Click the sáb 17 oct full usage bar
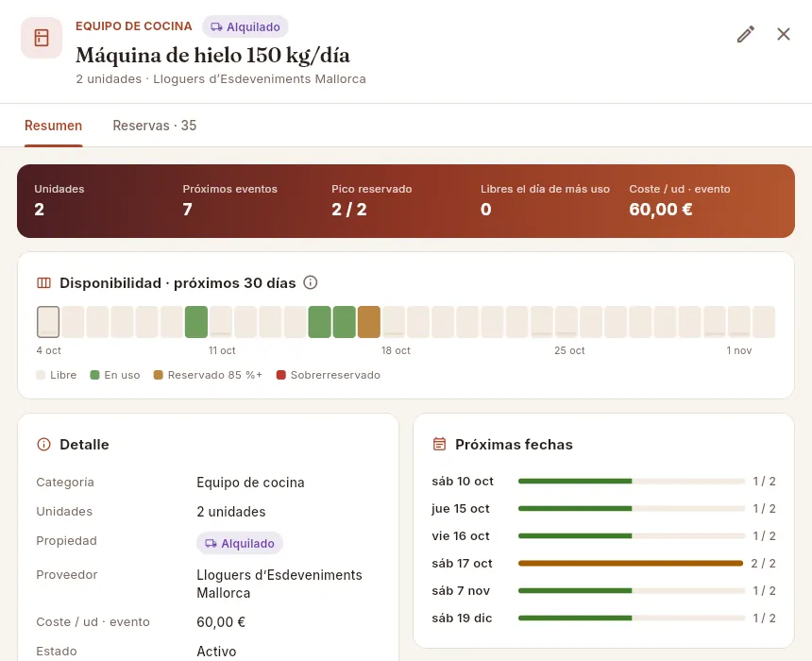This screenshot has width=812, height=661. point(632,563)
